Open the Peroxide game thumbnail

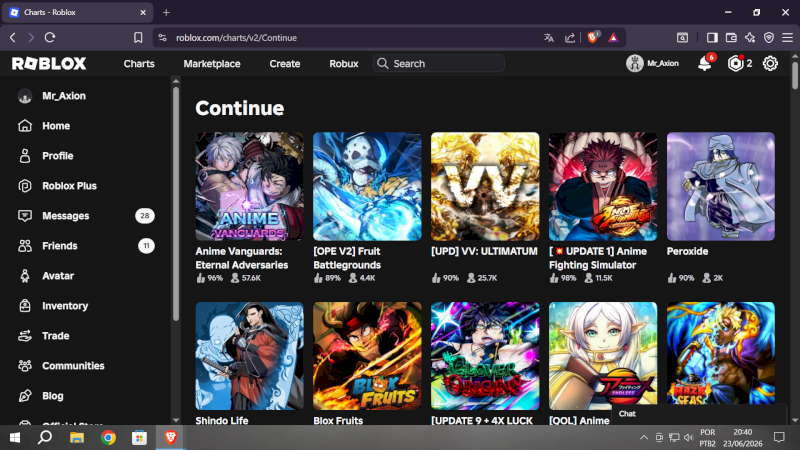721,186
